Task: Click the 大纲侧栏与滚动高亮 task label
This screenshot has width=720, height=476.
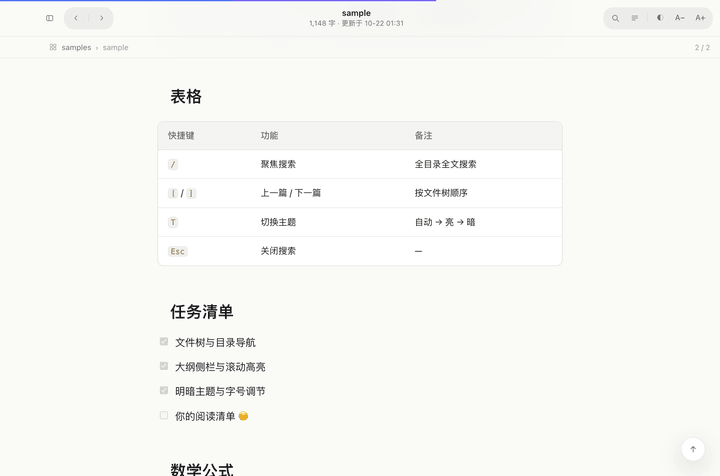Action: pyautogui.click(x=220, y=367)
